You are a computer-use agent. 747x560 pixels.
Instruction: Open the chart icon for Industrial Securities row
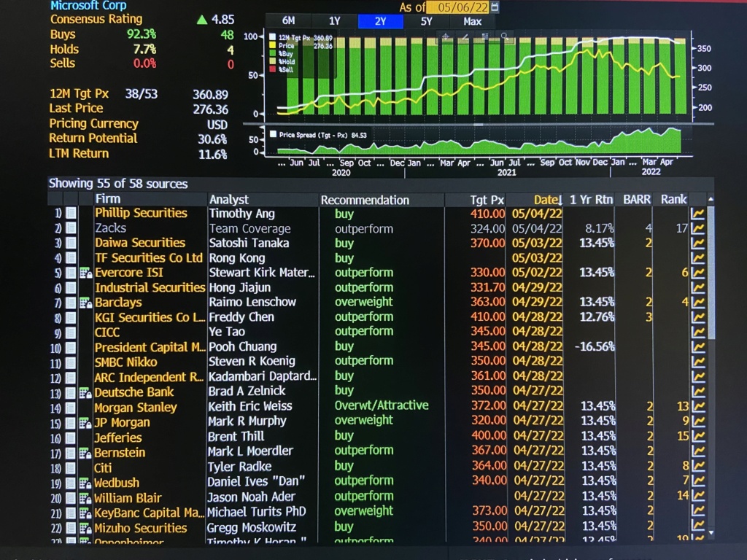tap(697, 287)
